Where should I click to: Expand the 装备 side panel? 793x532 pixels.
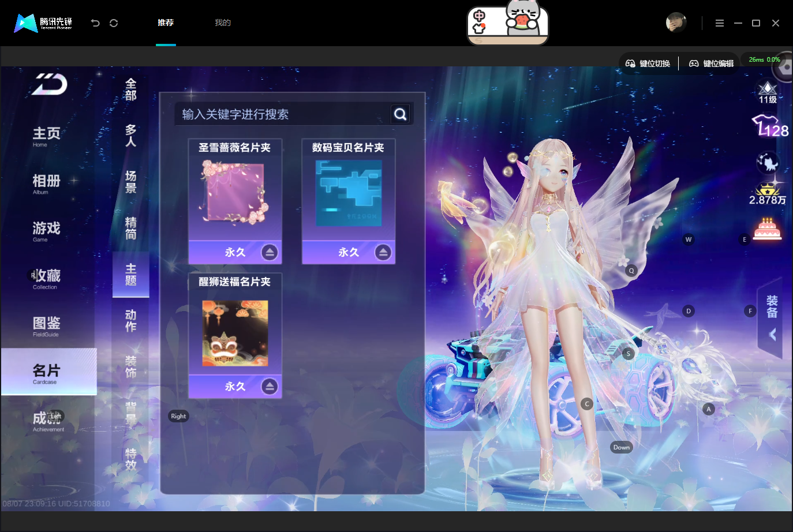coord(772,317)
